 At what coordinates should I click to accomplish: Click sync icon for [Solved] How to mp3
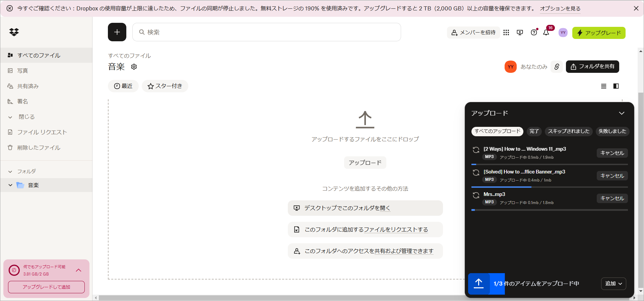click(476, 173)
